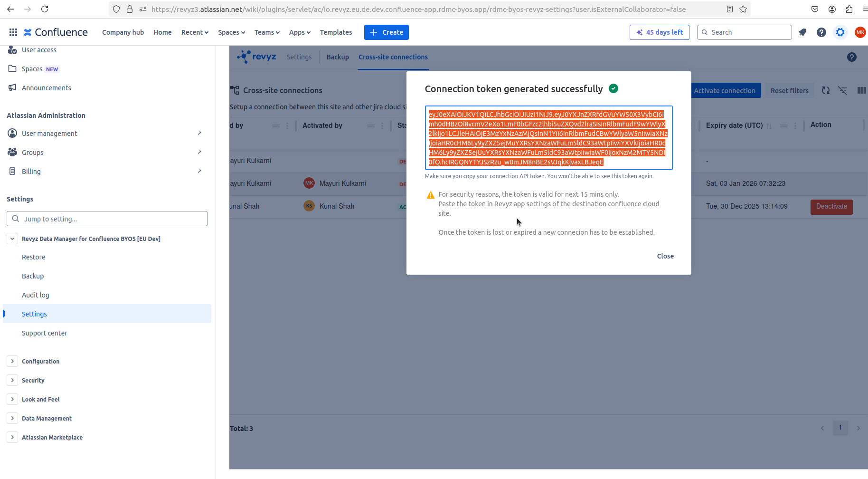
Task: Click the 45 days left button
Action: pos(660,32)
